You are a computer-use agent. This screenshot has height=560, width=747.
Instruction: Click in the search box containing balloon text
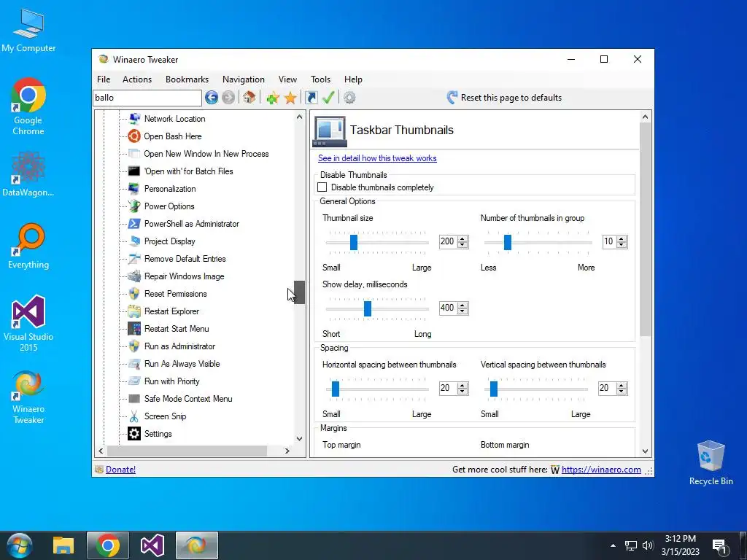click(x=147, y=98)
